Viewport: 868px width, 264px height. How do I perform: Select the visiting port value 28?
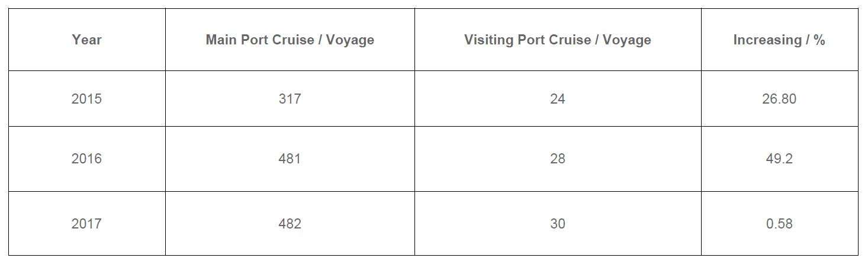[x=557, y=159]
